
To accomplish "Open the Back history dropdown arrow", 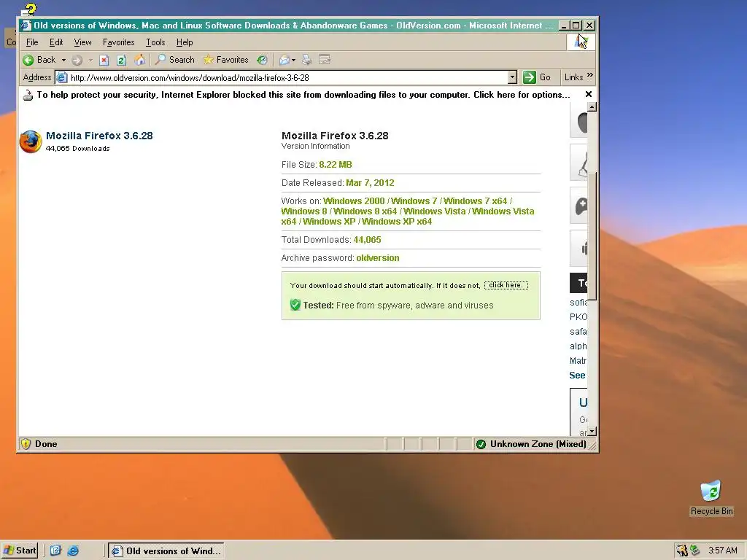I will [63, 60].
